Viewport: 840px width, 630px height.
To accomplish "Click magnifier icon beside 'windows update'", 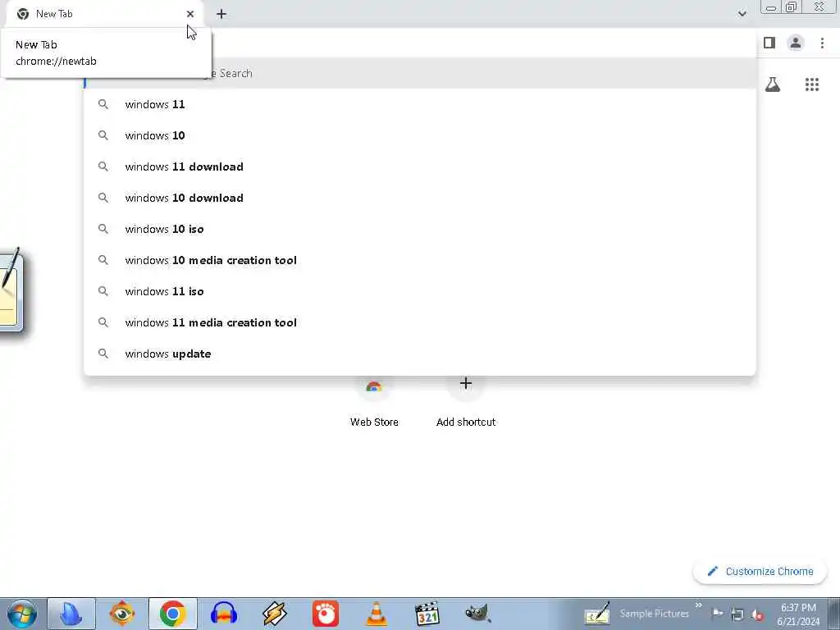I will coord(103,354).
